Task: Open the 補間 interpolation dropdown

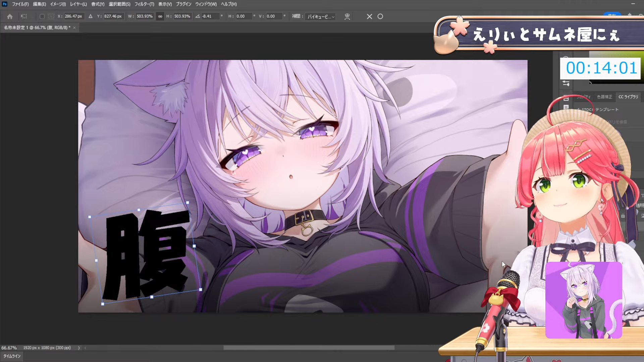Action: pyautogui.click(x=320, y=16)
